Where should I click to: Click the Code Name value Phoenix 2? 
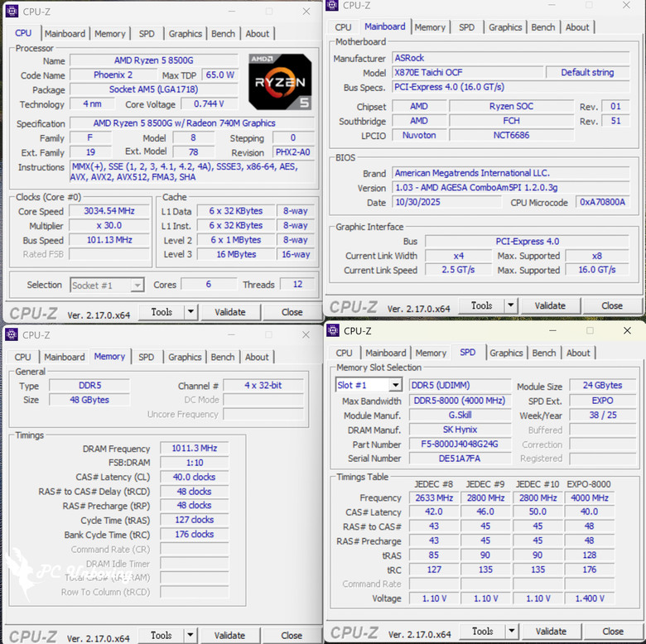[x=113, y=75]
